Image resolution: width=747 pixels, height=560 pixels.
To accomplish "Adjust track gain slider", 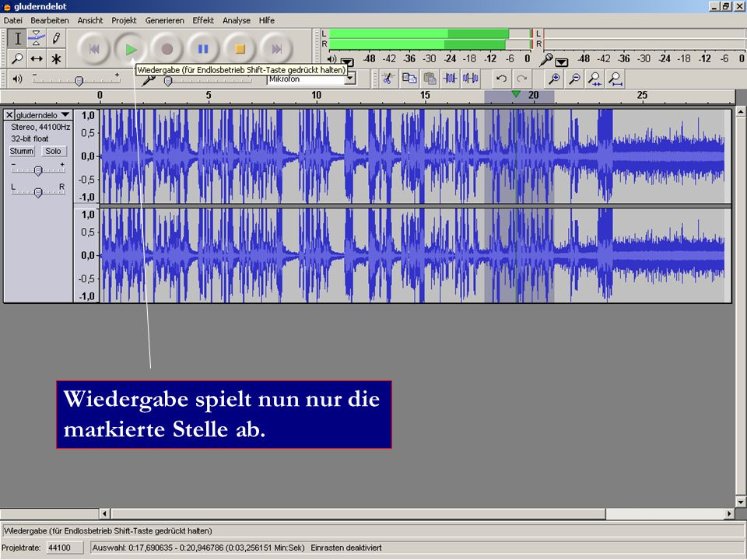I will coord(38,170).
